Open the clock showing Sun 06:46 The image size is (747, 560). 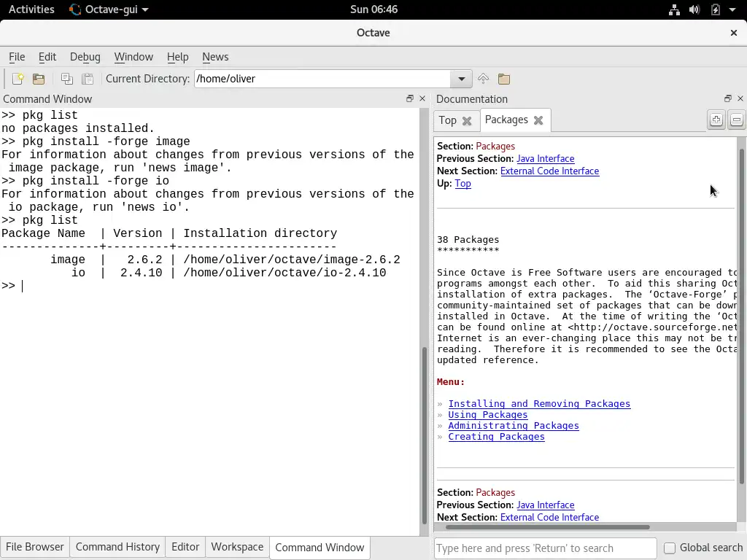pyautogui.click(x=373, y=9)
